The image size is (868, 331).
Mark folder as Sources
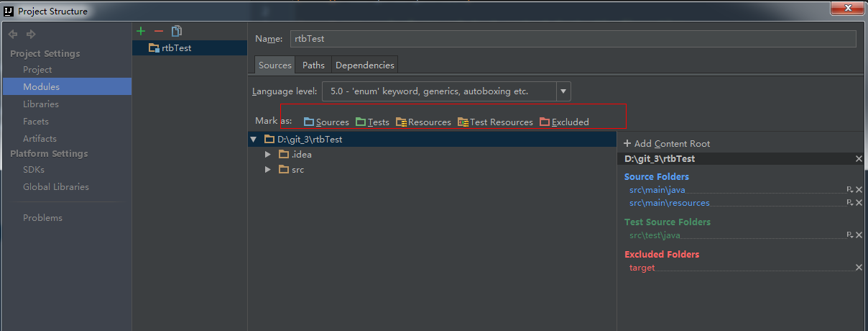click(326, 122)
